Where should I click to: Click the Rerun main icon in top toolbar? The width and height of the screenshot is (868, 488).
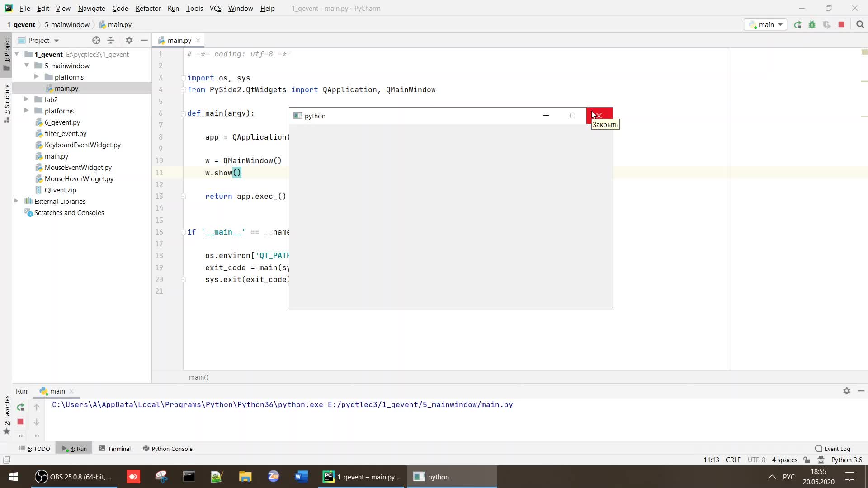[797, 25]
